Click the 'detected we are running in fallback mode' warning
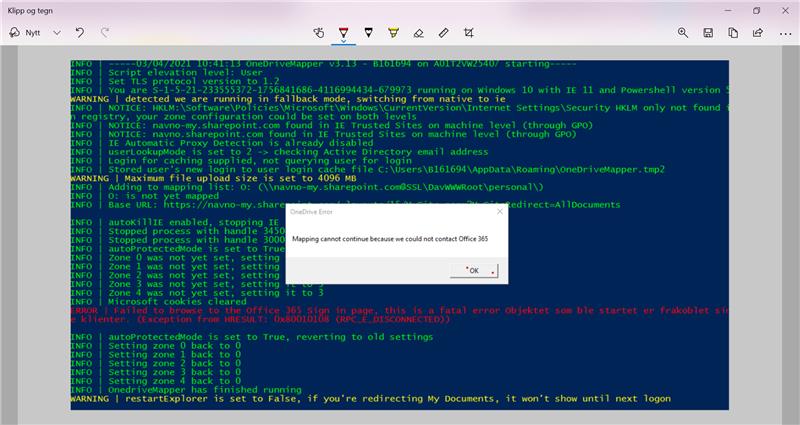 (x=288, y=98)
